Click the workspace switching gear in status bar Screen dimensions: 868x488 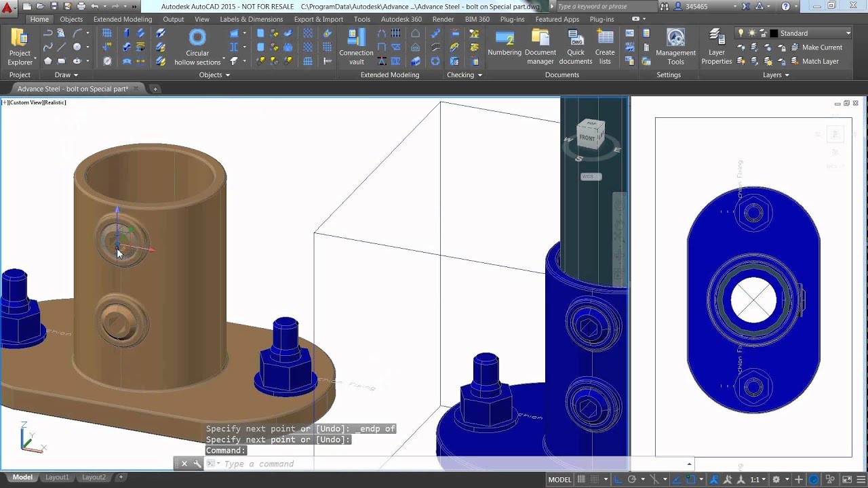click(x=776, y=479)
